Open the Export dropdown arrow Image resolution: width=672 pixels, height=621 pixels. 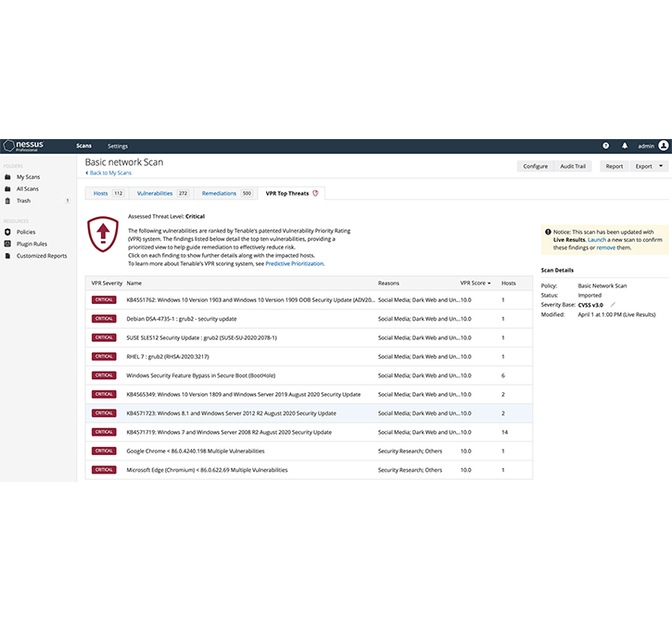[x=661, y=166]
